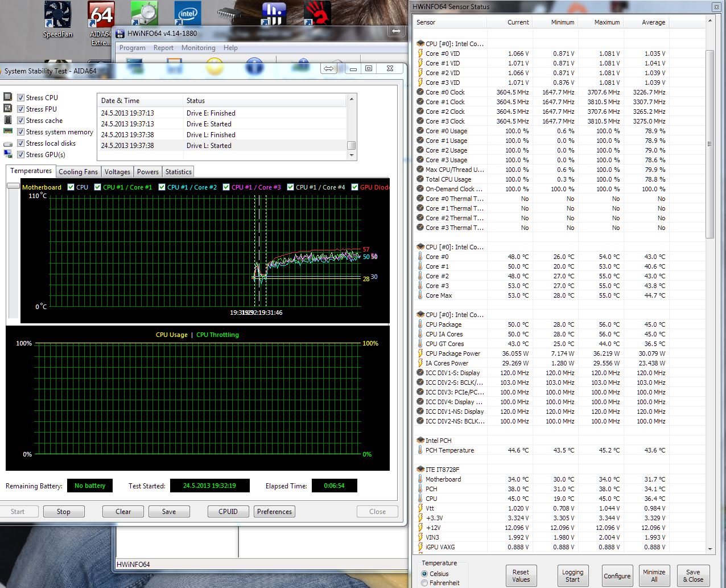Click the Minimize All button
Viewport: 726px width, 588px height.
(654, 576)
